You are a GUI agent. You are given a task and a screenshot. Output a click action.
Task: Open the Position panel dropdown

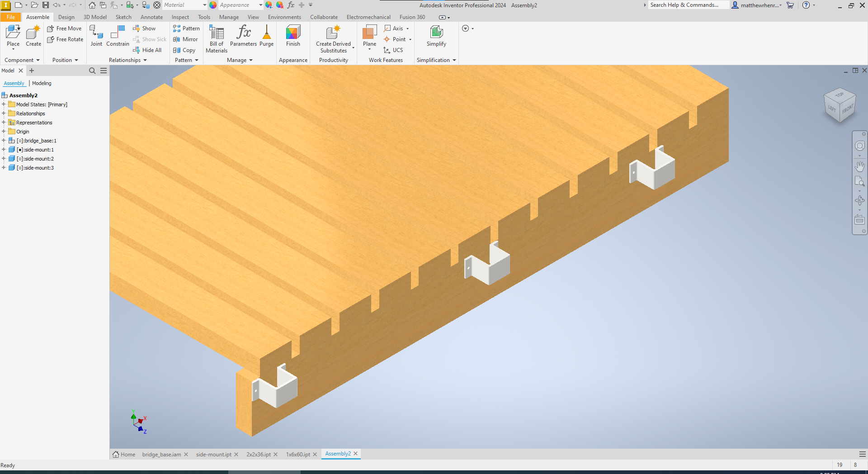(65, 60)
